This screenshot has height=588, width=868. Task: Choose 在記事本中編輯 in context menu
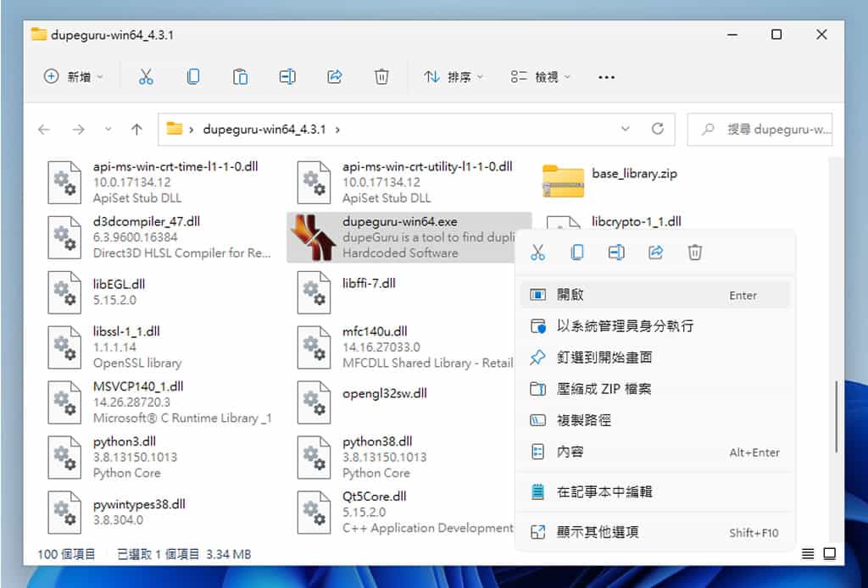(x=655, y=491)
